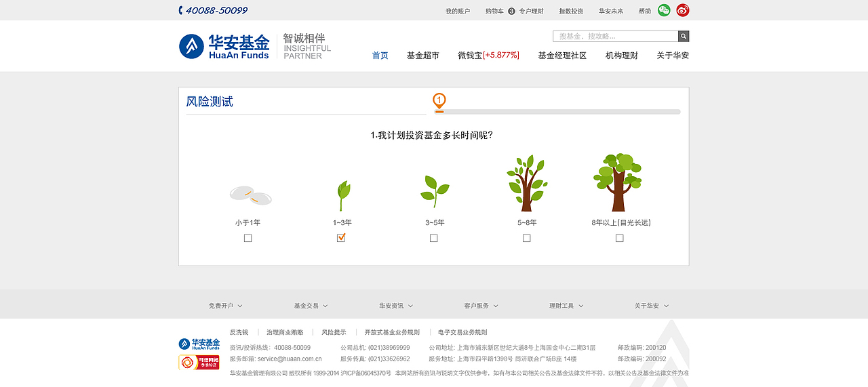The width and height of the screenshot is (868, 387).
Task: Expand the 基金交易 footer menu
Action: [311, 306]
